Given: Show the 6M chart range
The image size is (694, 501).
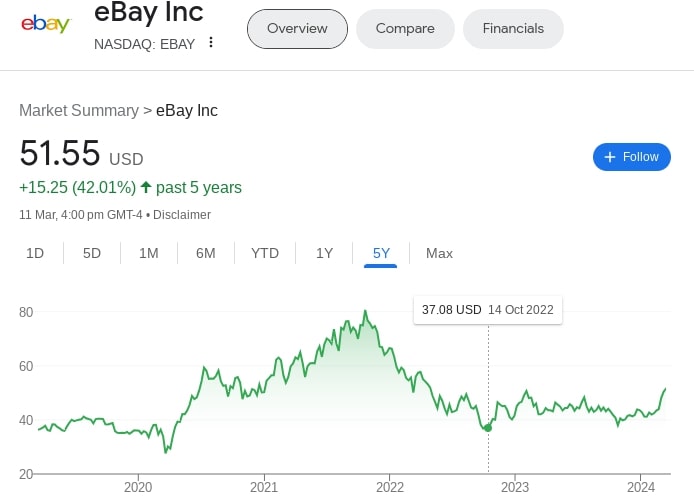Looking at the screenshot, I should (206, 253).
